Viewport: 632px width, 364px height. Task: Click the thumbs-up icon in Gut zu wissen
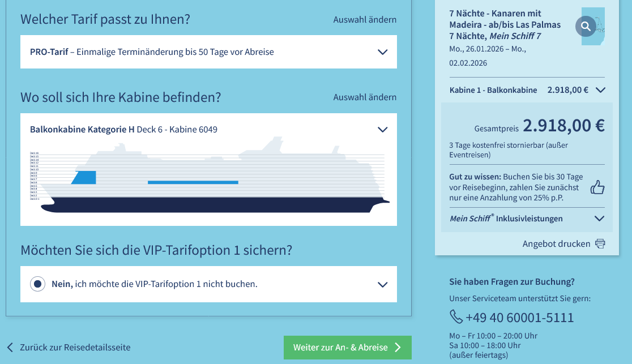(597, 187)
